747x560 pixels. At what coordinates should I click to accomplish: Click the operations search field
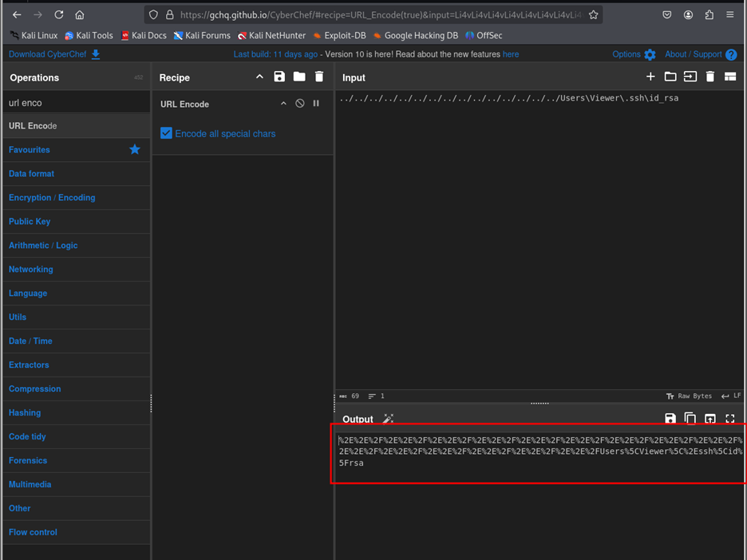(75, 103)
